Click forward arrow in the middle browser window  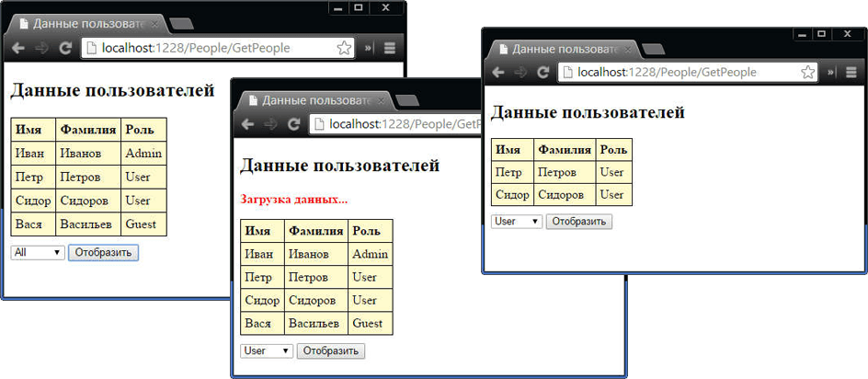270,124
